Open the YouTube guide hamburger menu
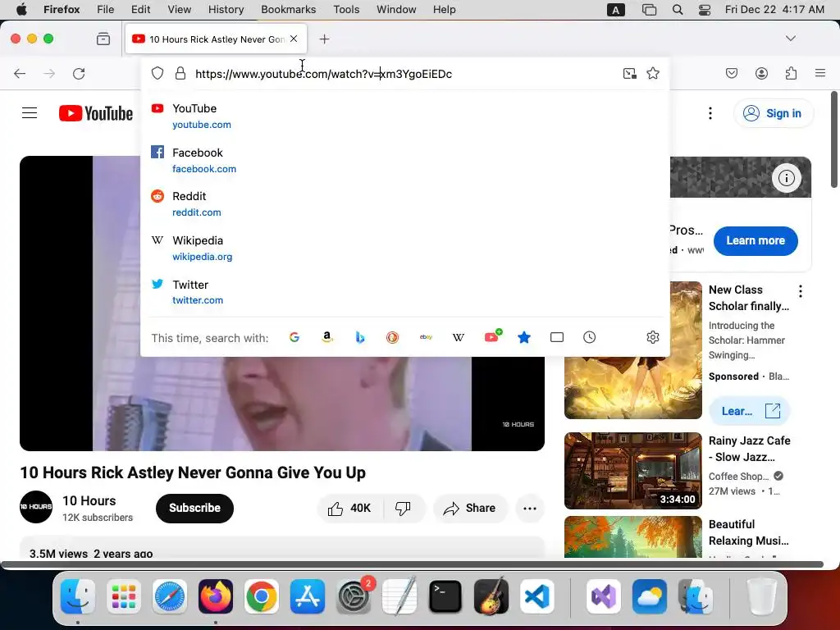The image size is (840, 630). click(x=30, y=113)
